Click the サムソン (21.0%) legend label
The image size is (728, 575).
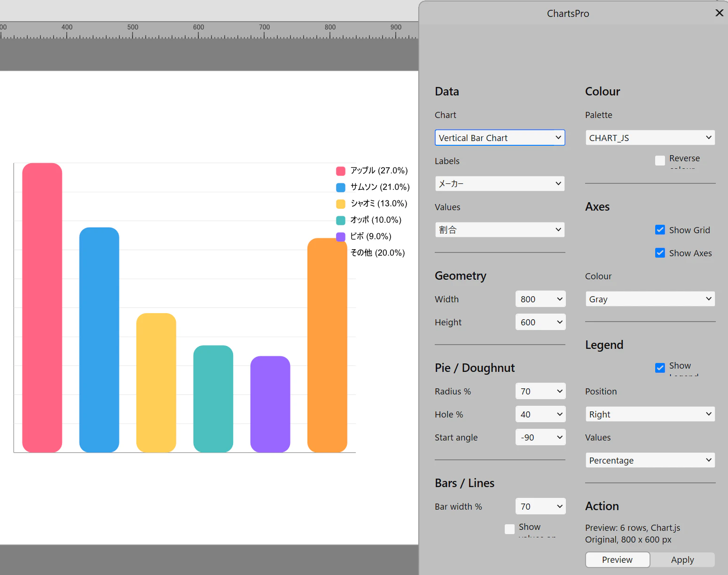point(380,187)
